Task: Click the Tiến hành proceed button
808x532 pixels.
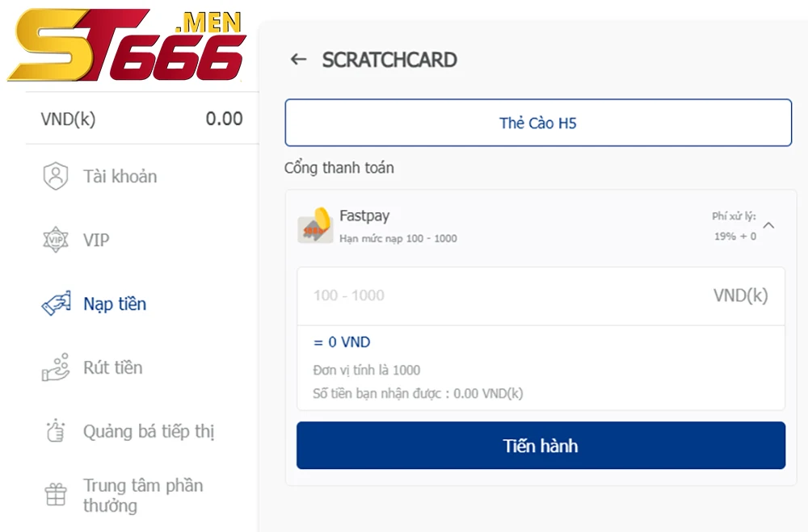Action: pyautogui.click(x=541, y=446)
